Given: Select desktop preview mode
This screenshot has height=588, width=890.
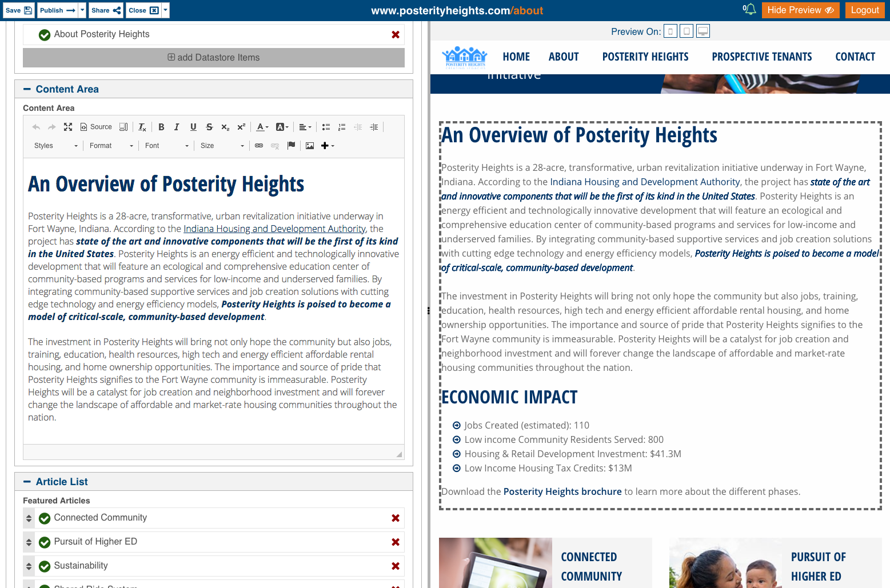Looking at the screenshot, I should point(703,31).
